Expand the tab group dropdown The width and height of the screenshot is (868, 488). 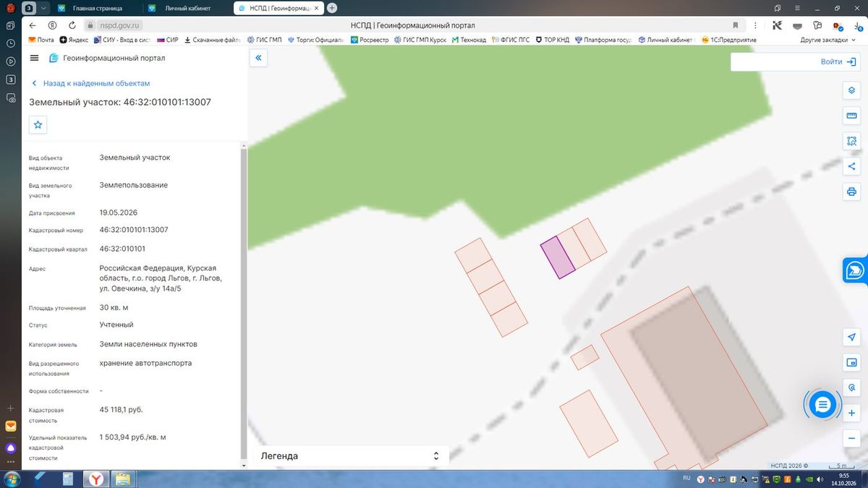(x=45, y=8)
